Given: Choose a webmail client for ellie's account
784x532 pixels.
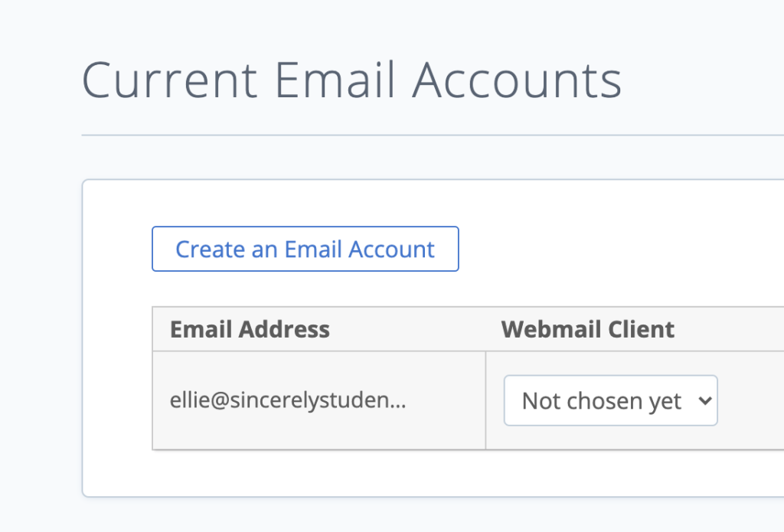Looking at the screenshot, I should coord(609,400).
